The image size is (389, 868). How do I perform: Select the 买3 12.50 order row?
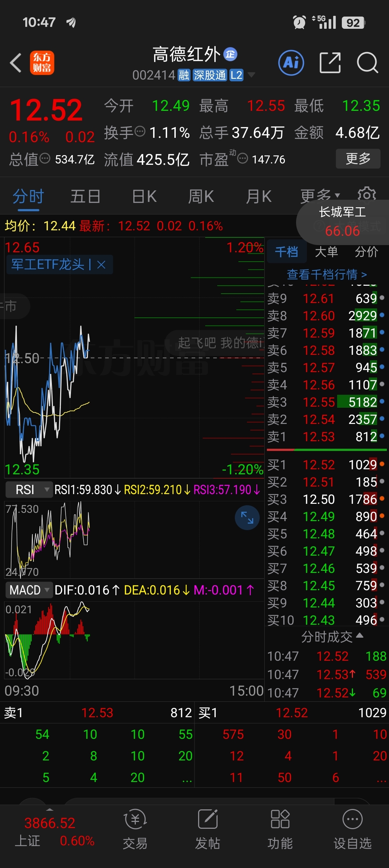326,499
